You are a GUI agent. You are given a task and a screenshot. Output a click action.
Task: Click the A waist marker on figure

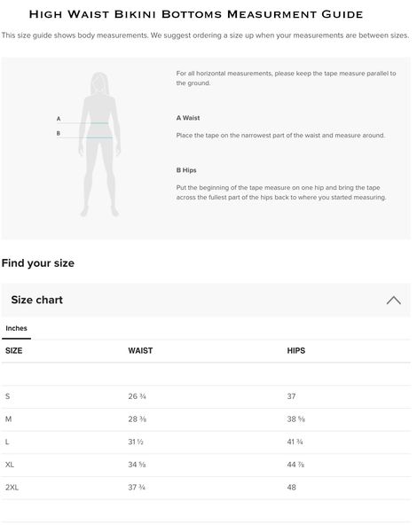coord(59,120)
